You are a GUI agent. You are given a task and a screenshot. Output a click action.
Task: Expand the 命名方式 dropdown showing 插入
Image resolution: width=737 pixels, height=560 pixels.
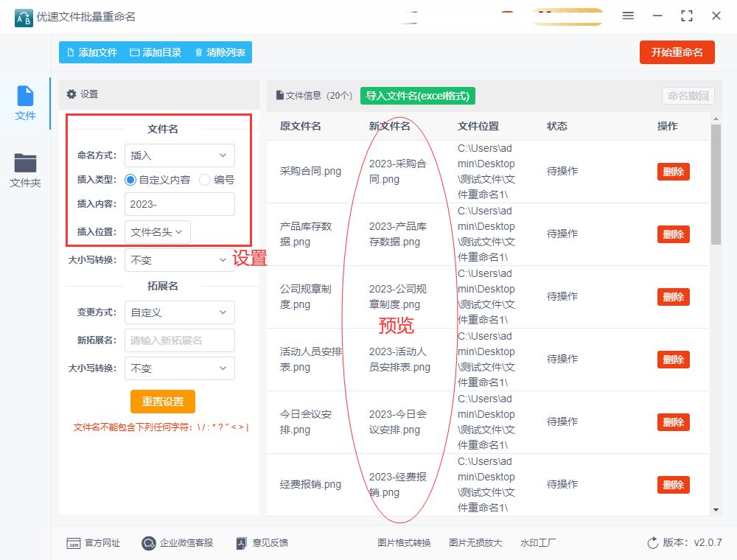click(x=179, y=155)
